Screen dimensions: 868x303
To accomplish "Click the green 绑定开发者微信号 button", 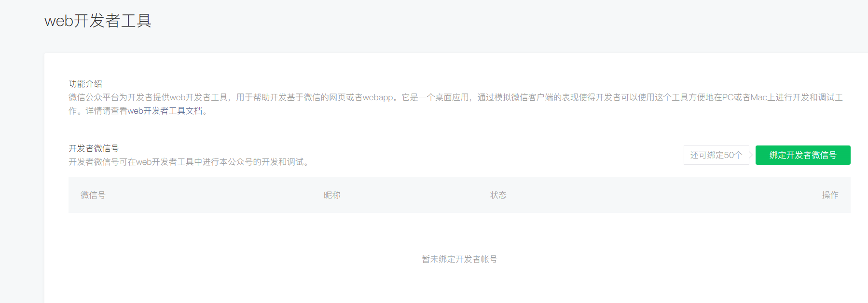I will 803,155.
